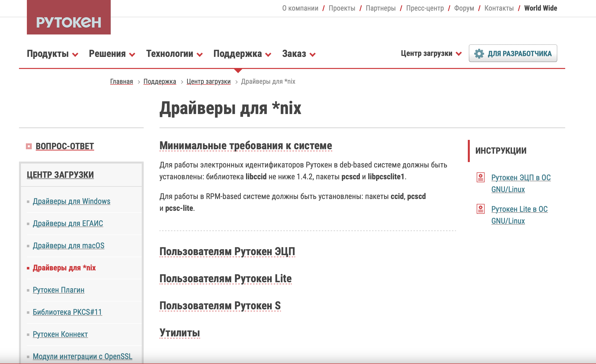The image size is (596, 364).
Task: Open Пресс-центр link
Action: coord(425,8)
